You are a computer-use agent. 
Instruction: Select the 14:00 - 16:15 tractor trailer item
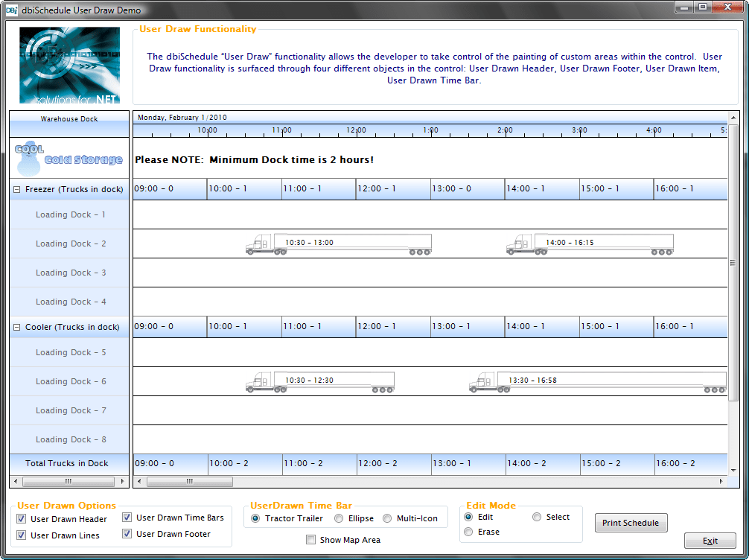(x=590, y=244)
